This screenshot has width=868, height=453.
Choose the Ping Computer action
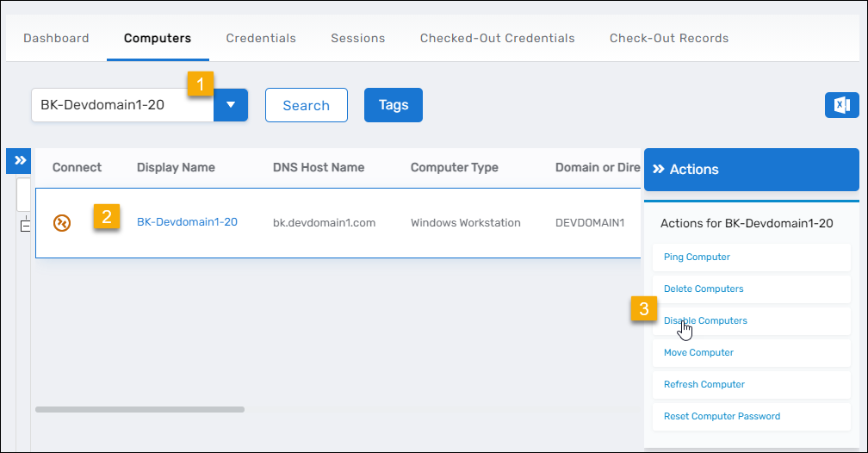pos(697,258)
